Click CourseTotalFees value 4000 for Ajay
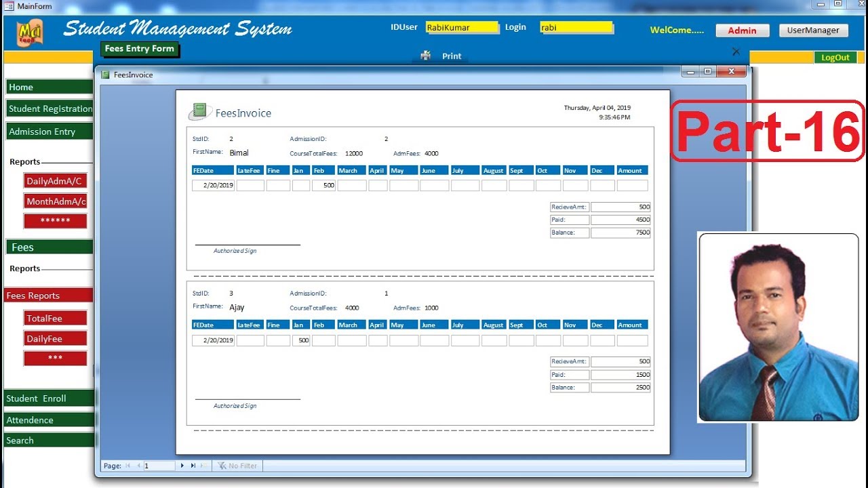The width and height of the screenshot is (868, 488). 352,308
